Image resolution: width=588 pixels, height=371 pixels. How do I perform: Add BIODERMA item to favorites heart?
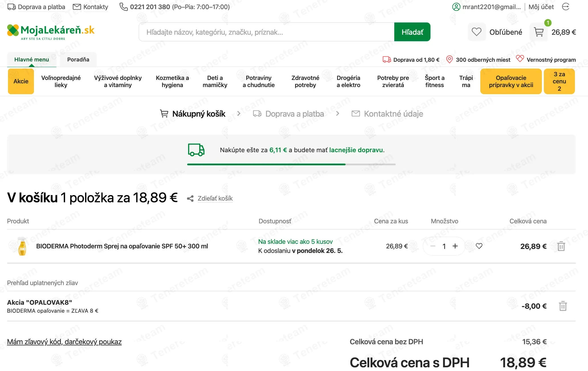tap(479, 246)
